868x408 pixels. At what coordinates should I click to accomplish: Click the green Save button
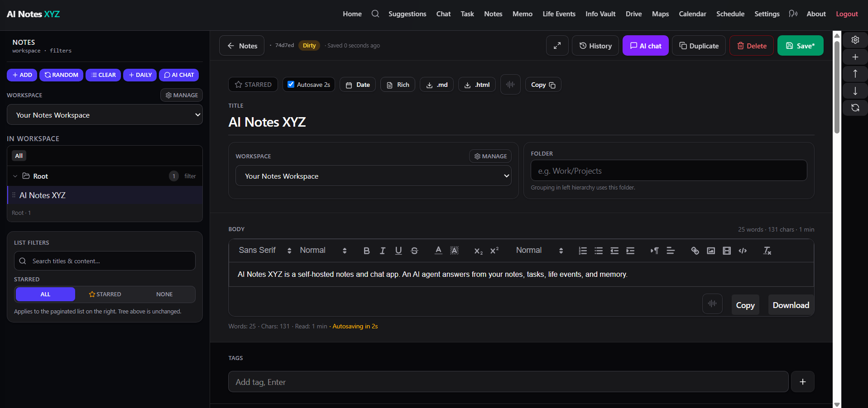800,45
